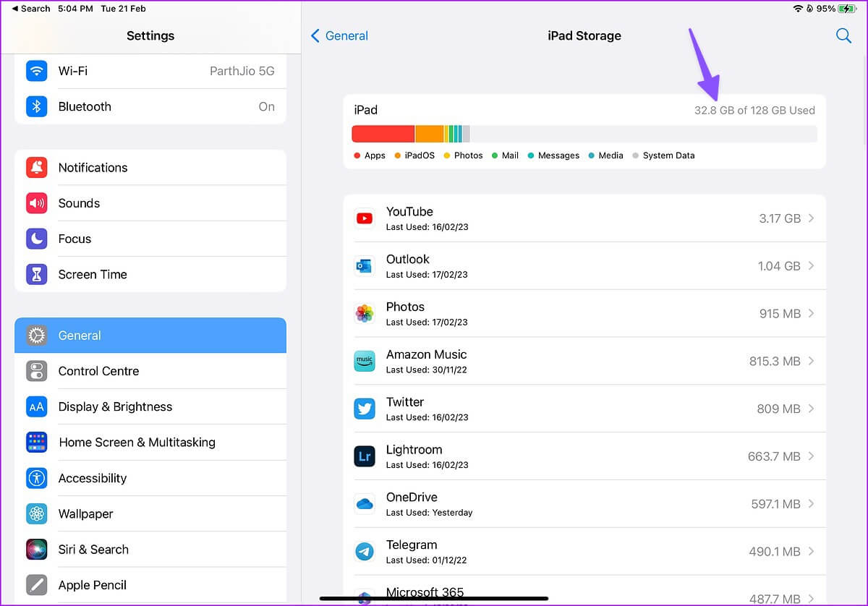Click the YouTube 3.17 GB size value
868x606 pixels.
coord(780,218)
